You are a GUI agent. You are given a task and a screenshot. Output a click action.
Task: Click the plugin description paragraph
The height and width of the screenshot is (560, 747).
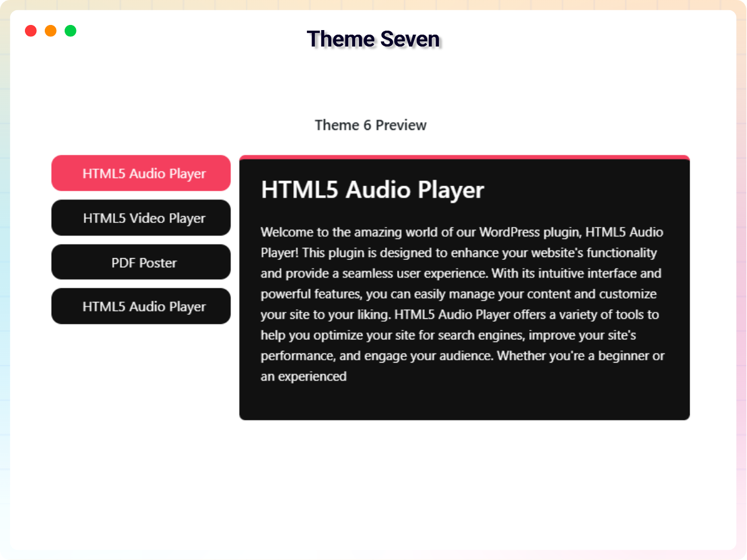pos(462,304)
